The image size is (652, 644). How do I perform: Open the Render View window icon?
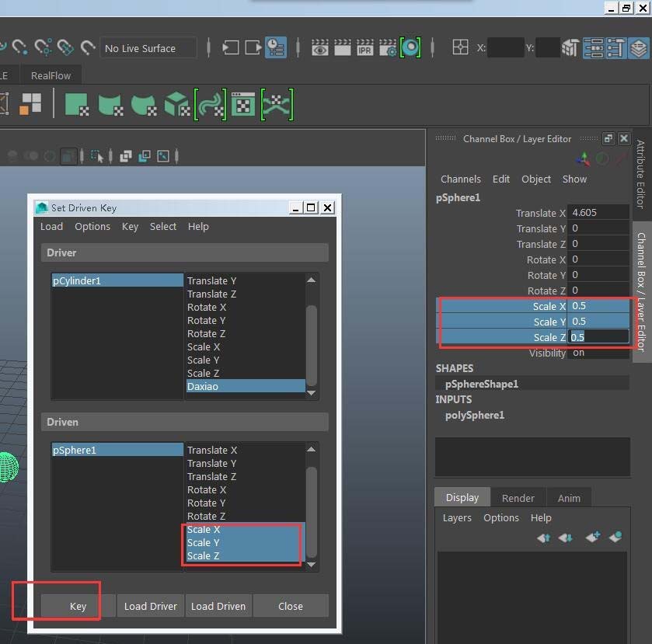point(319,47)
